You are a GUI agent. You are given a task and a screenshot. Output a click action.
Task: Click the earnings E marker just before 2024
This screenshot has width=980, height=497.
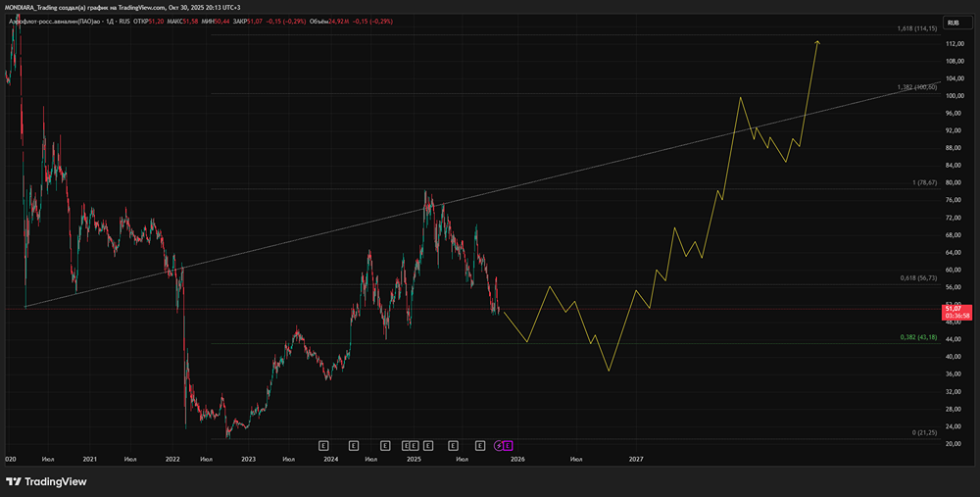tap(323, 446)
